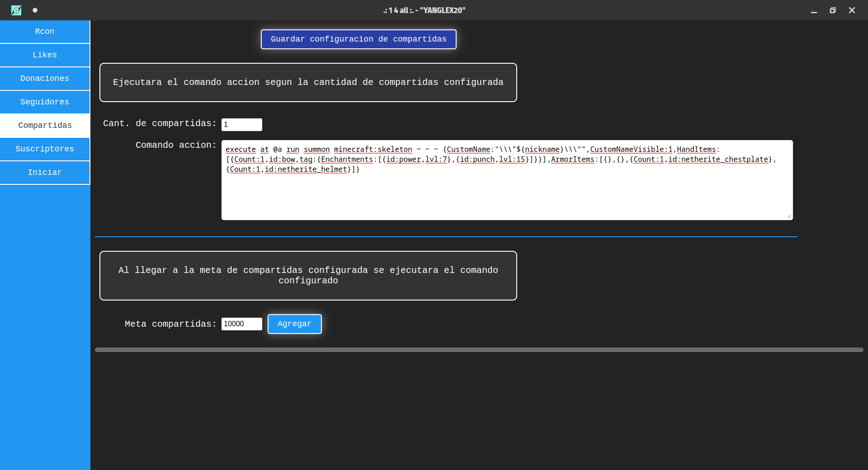Click the white dot beside the app logo
Screen dimensions: 868x470
click(35, 10)
